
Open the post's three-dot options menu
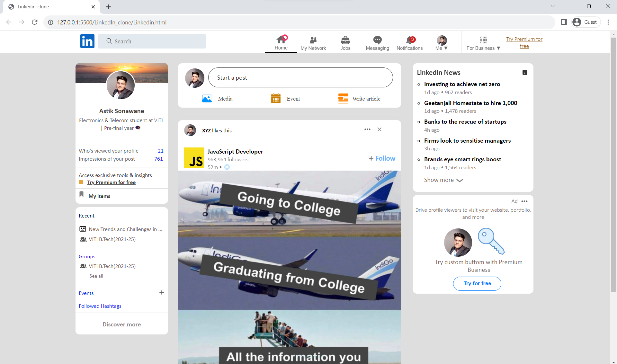[x=367, y=129]
